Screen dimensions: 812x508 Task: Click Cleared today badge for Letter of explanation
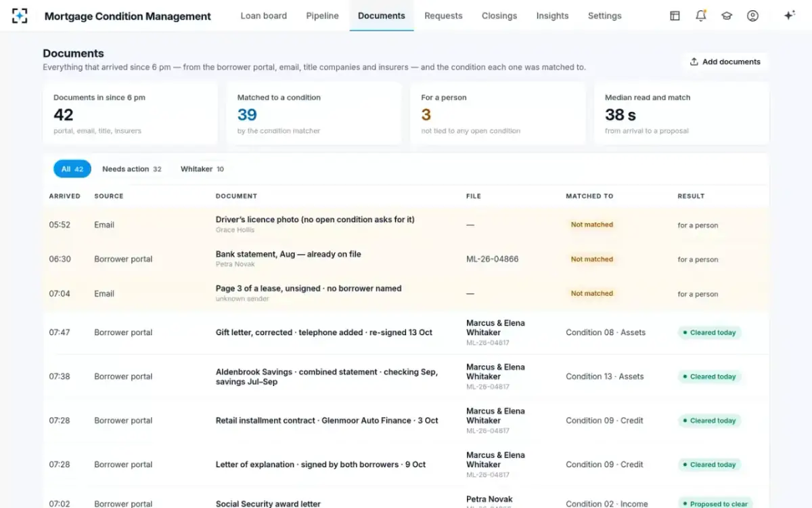click(710, 465)
